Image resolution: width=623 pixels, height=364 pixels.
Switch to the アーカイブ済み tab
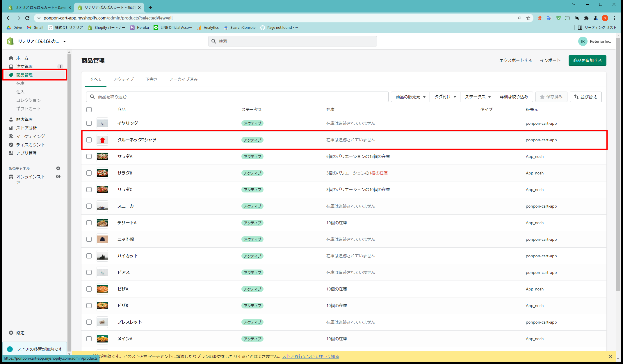(183, 79)
